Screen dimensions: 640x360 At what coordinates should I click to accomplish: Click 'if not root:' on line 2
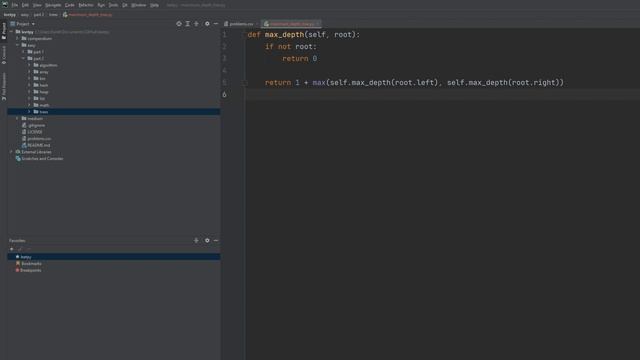click(x=291, y=47)
